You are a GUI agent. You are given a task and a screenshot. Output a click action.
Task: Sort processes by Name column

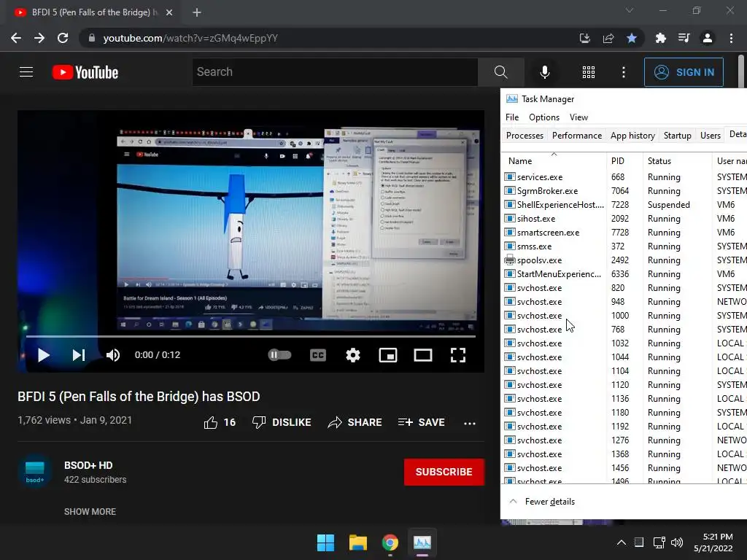(x=554, y=161)
